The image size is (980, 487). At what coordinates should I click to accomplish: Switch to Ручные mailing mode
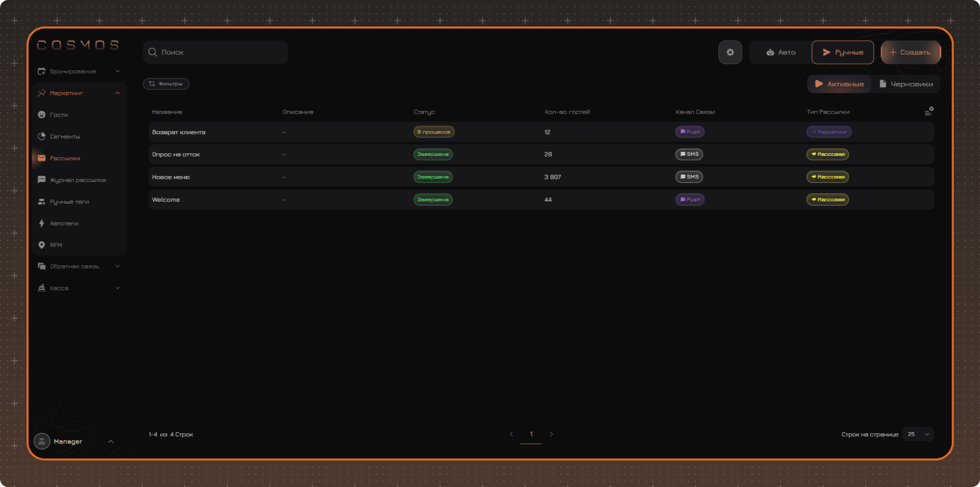coord(842,52)
